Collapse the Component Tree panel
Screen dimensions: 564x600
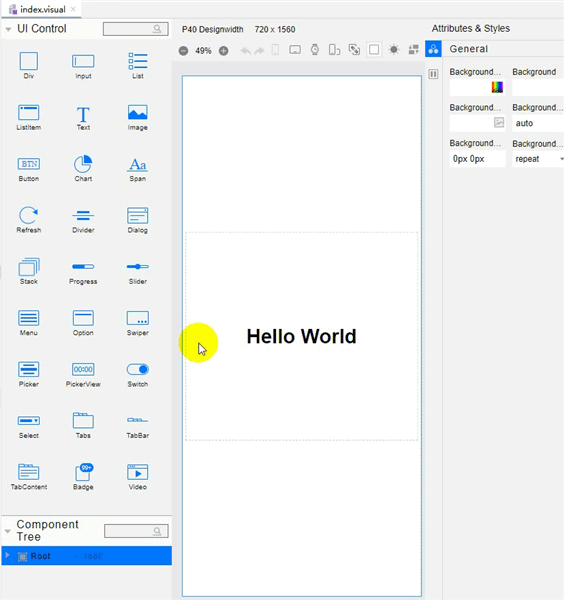click(8, 531)
